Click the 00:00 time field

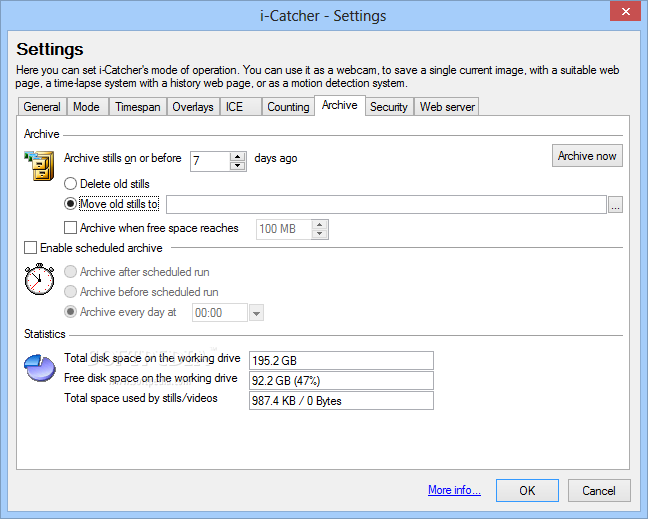pyautogui.click(x=220, y=313)
